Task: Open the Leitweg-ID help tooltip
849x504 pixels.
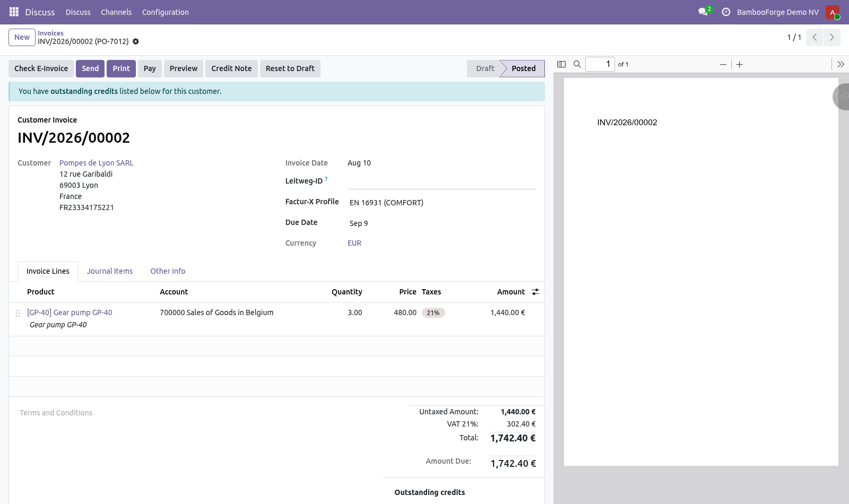Action: (326, 179)
